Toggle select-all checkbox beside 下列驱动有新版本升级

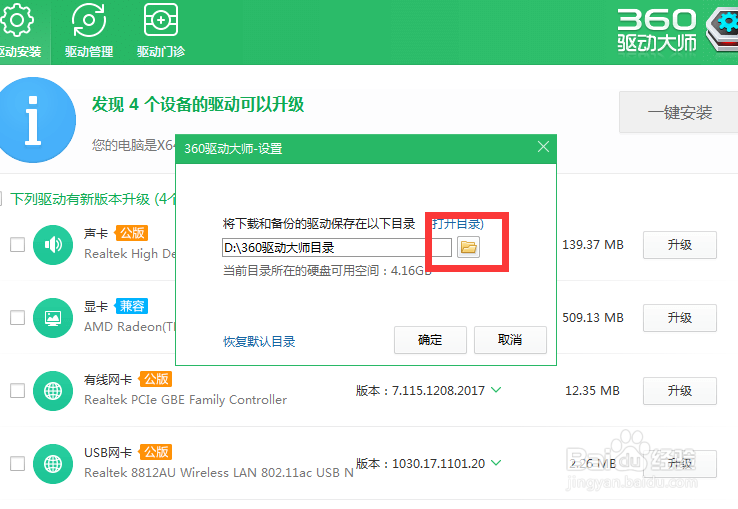pyautogui.click(x=1, y=199)
